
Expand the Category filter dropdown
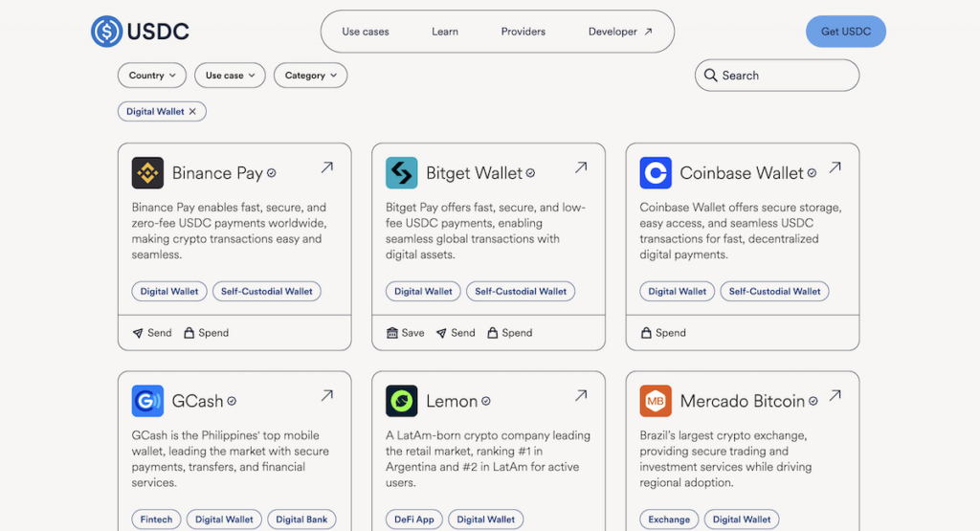(311, 75)
